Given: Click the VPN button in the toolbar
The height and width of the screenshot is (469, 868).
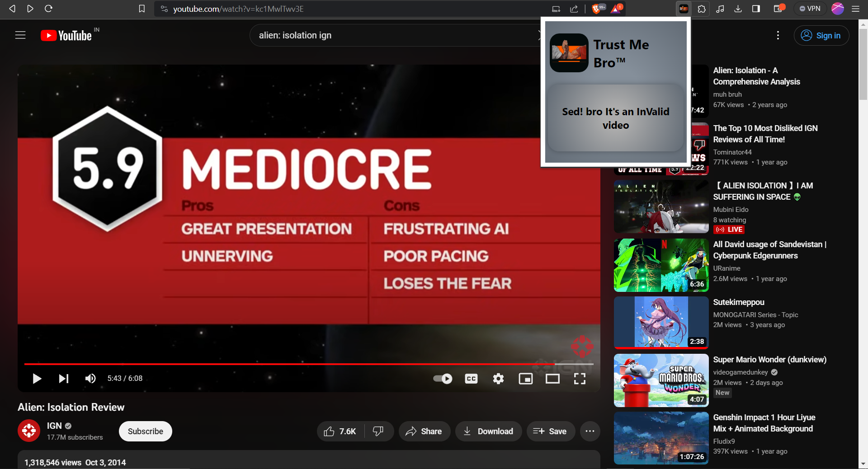Looking at the screenshot, I should (x=810, y=9).
